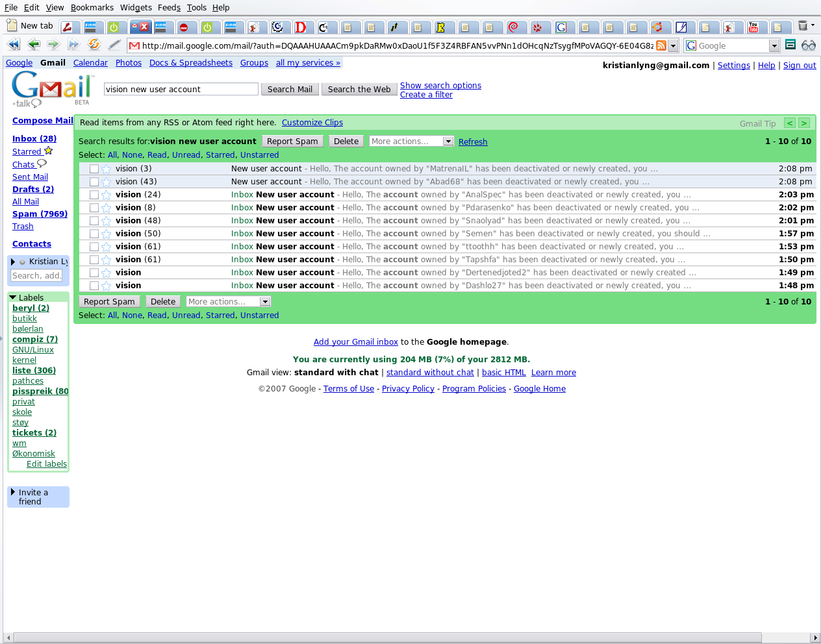Screen dimensions: 821x644
Task: Open the all my services link
Action: click(x=308, y=63)
